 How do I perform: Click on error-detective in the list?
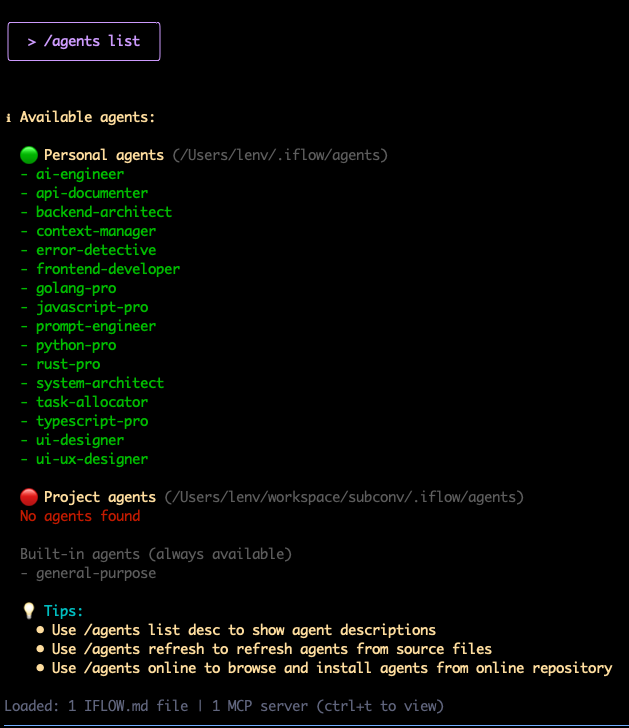point(96,250)
